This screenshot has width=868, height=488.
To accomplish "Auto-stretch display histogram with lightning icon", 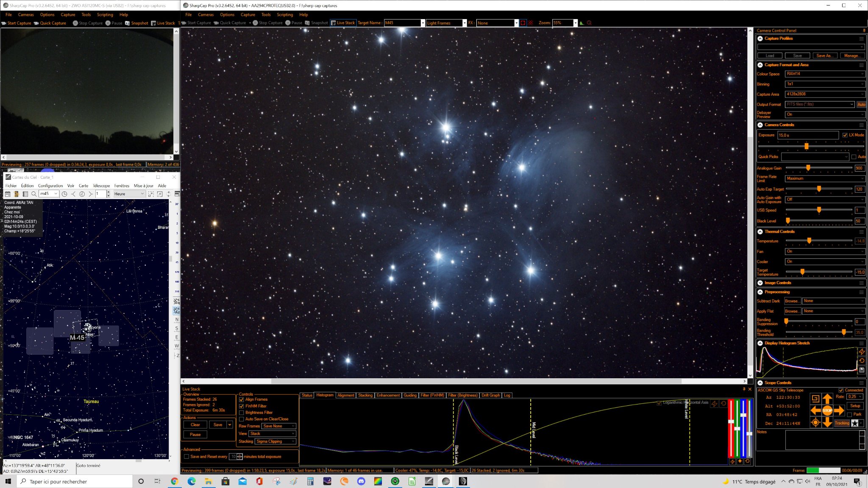I will tap(862, 352).
